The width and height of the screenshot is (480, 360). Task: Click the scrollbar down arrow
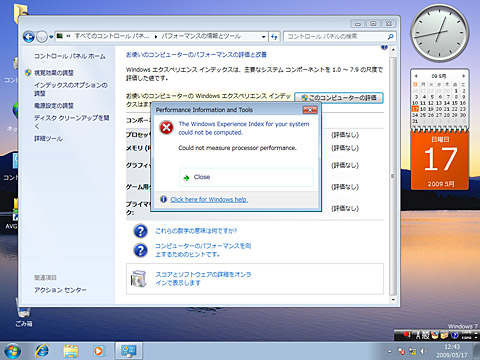(393, 299)
